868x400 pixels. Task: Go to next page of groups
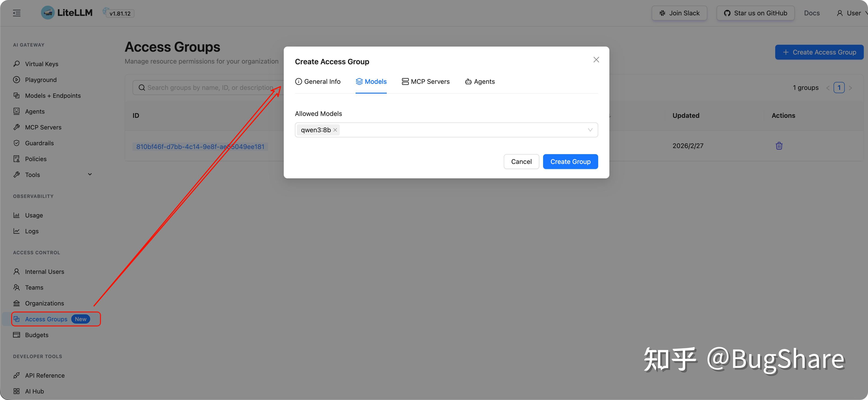click(851, 88)
